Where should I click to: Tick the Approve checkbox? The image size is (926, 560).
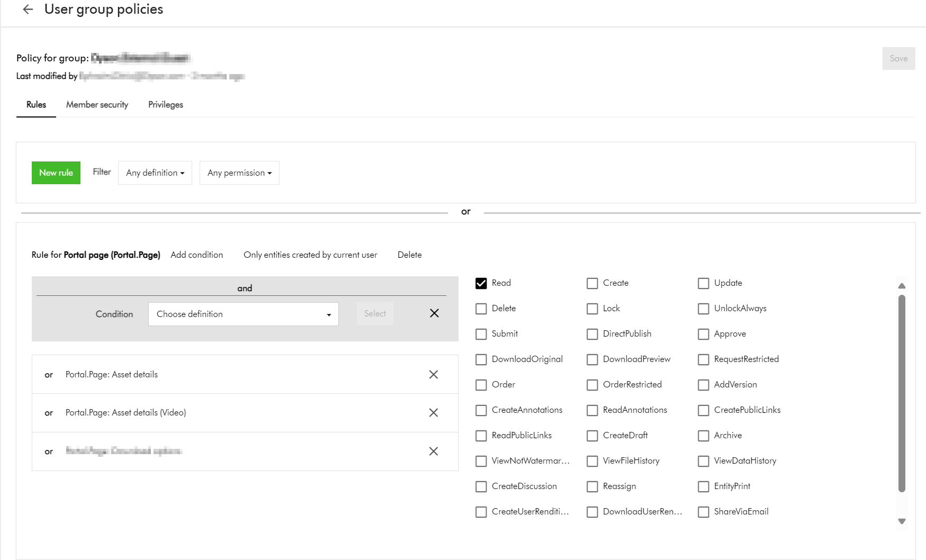pos(703,334)
